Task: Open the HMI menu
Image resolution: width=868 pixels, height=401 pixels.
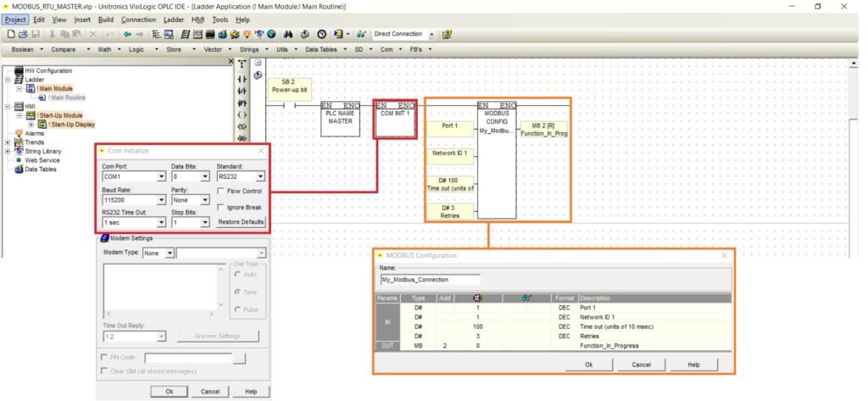Action: coord(198,19)
